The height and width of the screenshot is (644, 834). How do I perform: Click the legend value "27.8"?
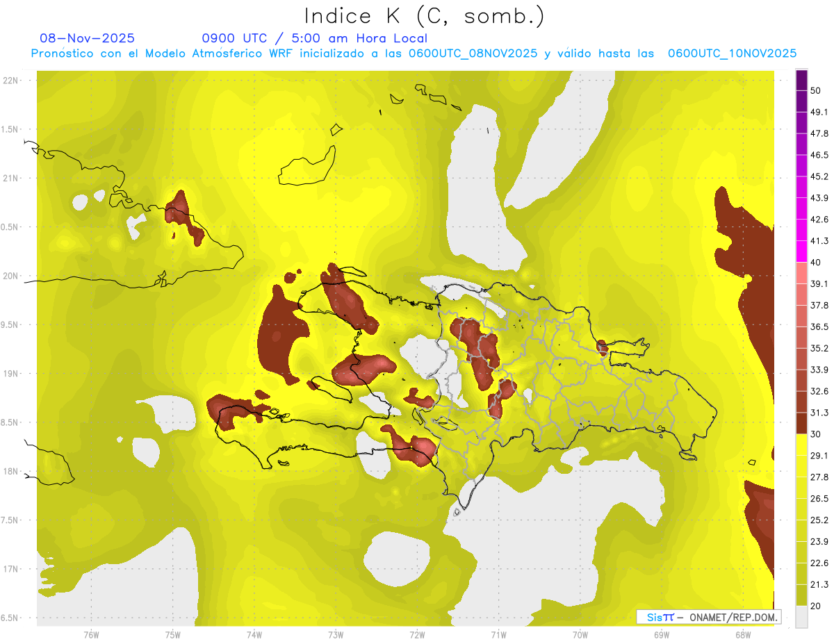tap(819, 477)
